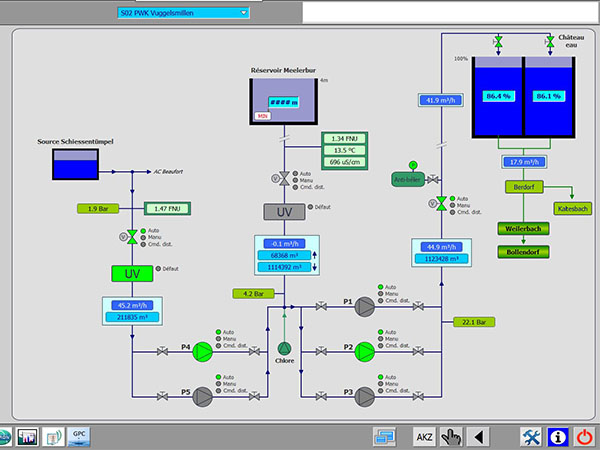Click the 696 uS/cm conductivity value
This screenshot has height=450, width=600.
pos(344,162)
